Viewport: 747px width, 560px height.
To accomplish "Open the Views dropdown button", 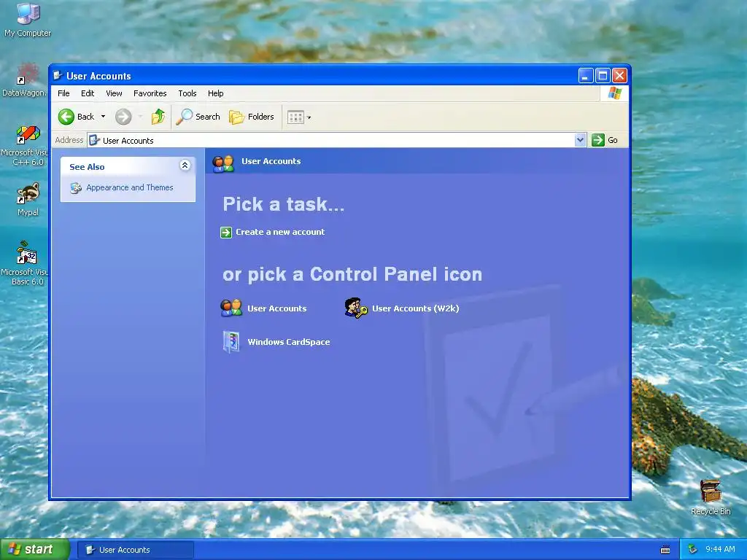I will (x=299, y=117).
